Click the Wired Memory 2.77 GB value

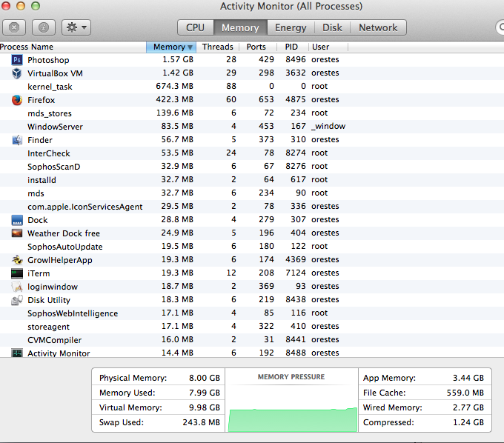pyautogui.click(x=468, y=407)
